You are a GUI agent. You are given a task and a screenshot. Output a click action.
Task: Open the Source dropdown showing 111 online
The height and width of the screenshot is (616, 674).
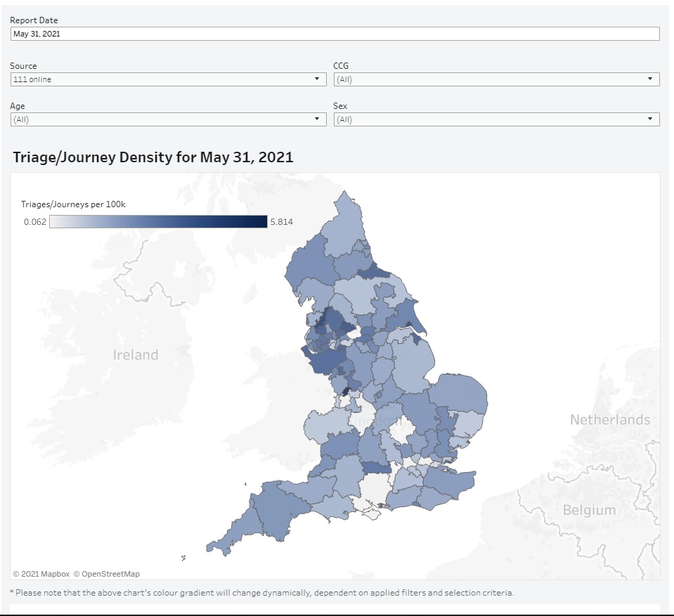point(168,79)
